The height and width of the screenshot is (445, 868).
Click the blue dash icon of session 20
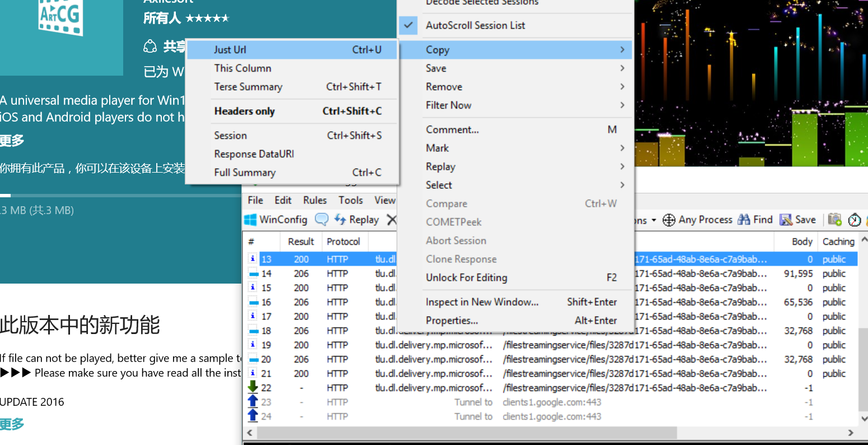[253, 359]
